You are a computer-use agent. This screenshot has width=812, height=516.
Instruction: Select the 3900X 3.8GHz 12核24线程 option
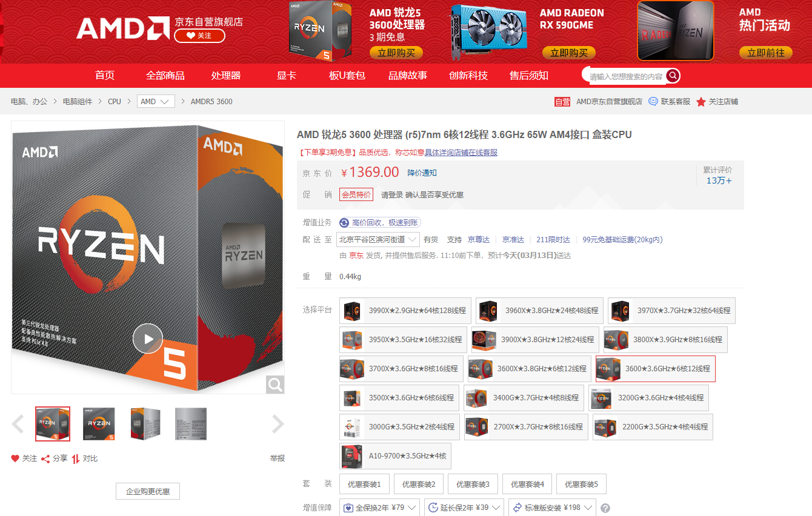(535, 340)
